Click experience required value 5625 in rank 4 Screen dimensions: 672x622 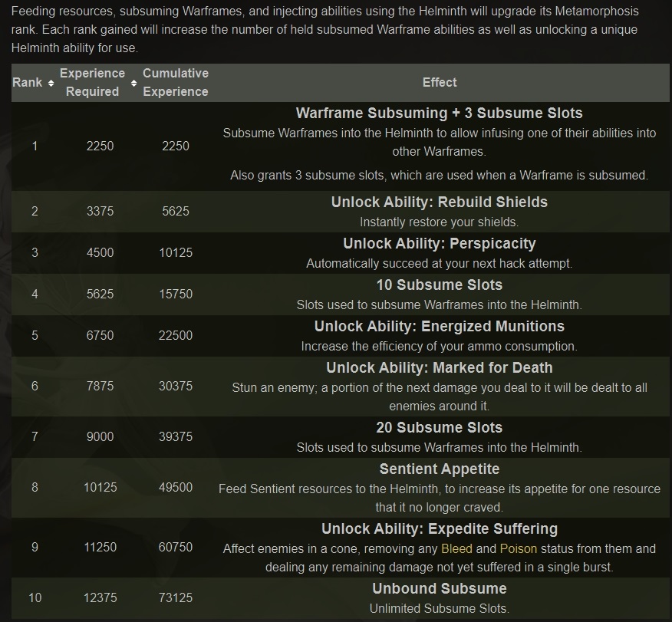tap(100, 294)
